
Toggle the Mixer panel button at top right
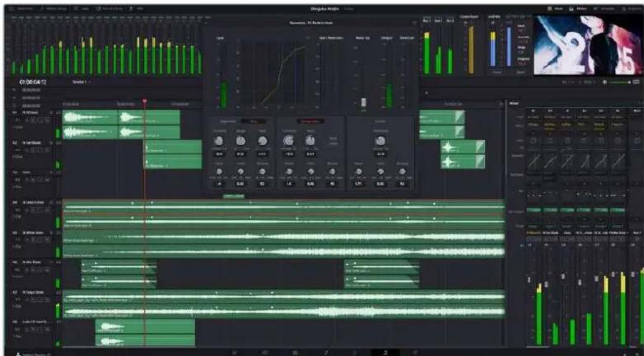(556, 8)
